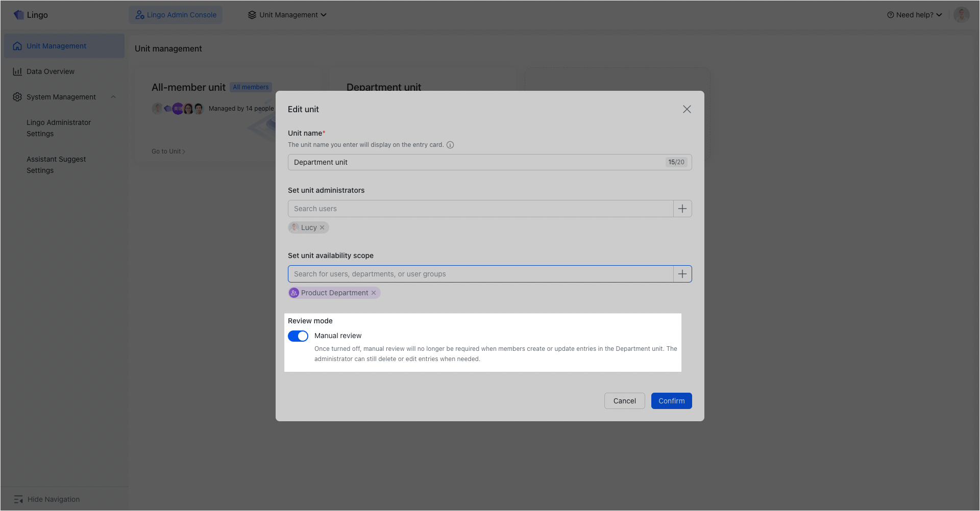Expand the Need help menu
980x511 pixels.
pos(914,15)
